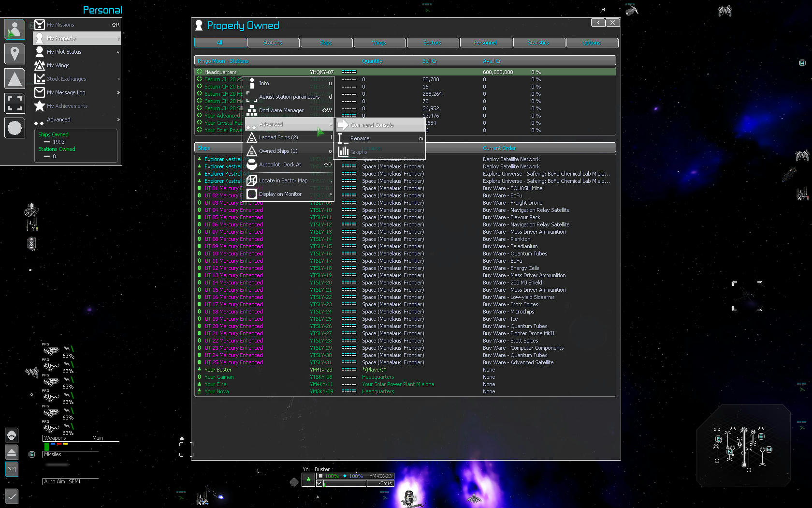Open the Navigation map-pin sidebar icon

(x=14, y=54)
